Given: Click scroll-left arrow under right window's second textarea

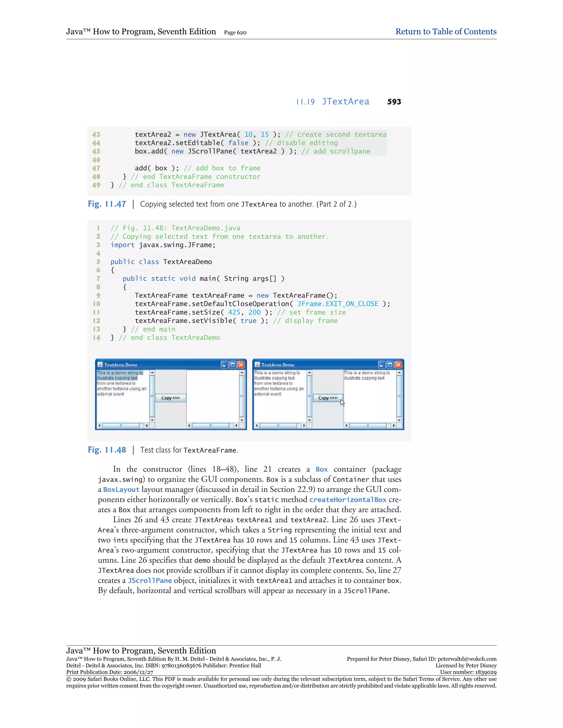Looking at the screenshot, I should point(347,426).
